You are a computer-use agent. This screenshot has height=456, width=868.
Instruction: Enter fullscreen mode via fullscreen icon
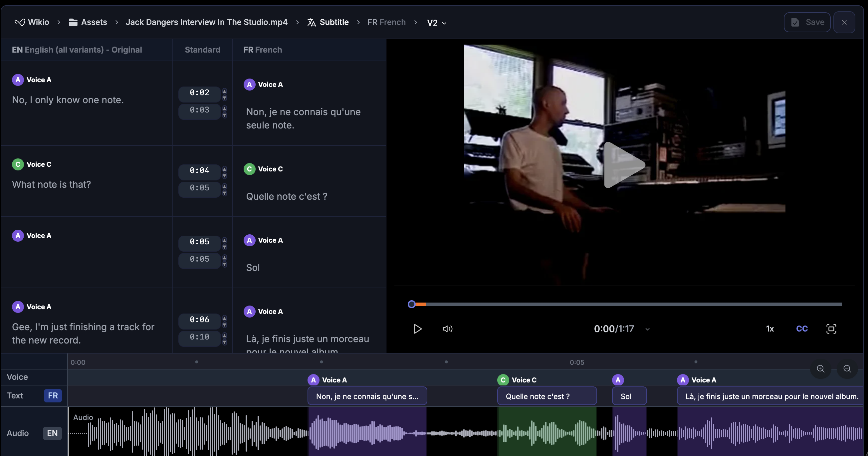(831, 329)
